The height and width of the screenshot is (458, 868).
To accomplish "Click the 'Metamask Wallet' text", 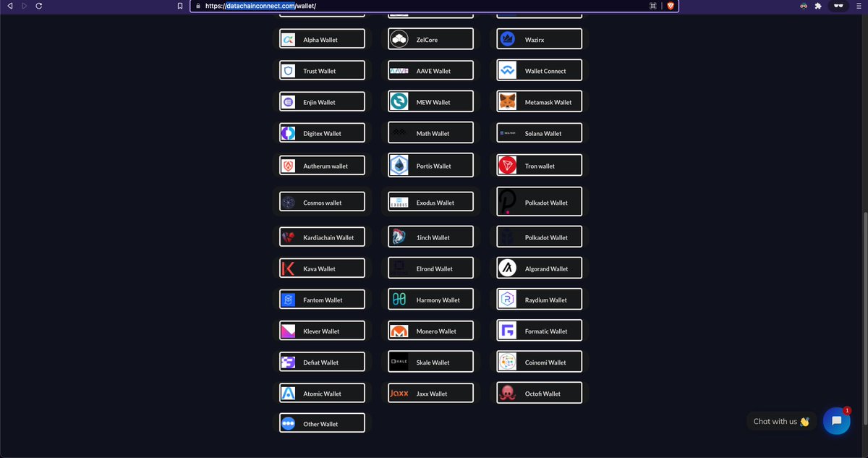I will [x=548, y=103].
